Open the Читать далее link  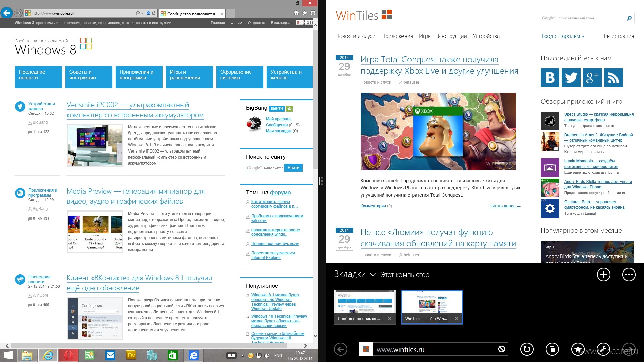click(505, 206)
